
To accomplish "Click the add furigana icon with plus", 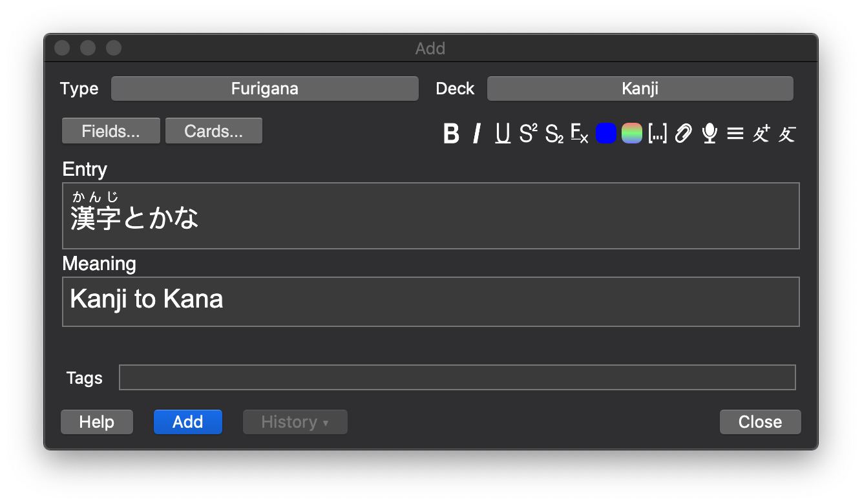I will [761, 134].
